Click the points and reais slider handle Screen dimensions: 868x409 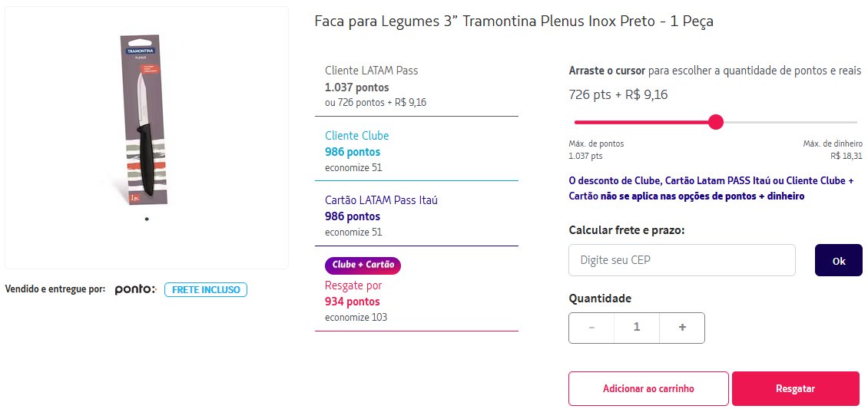click(716, 122)
